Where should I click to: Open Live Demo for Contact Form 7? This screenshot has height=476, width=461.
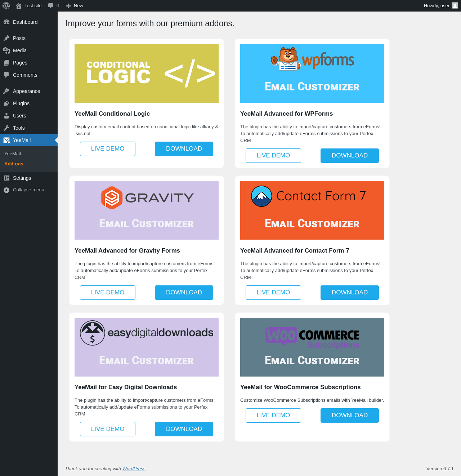[273, 293]
